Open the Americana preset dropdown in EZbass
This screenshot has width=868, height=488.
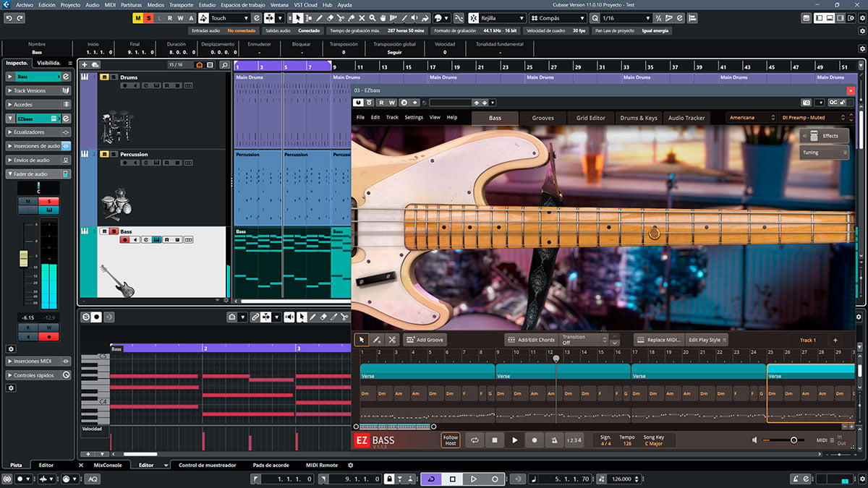click(x=752, y=117)
